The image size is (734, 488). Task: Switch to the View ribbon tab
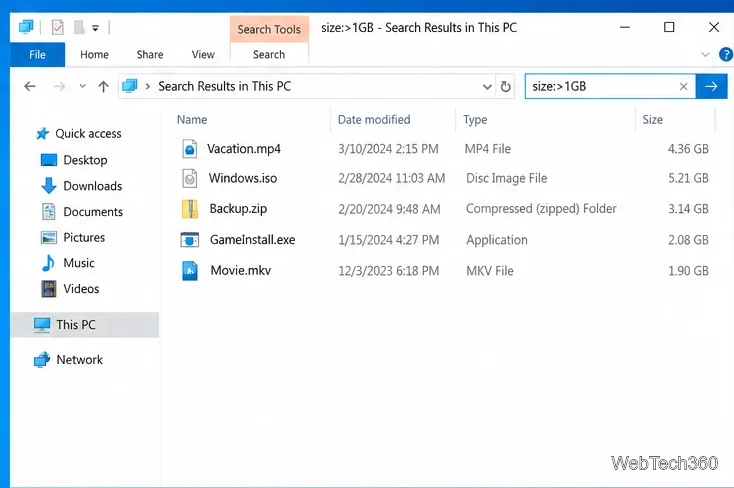click(203, 55)
